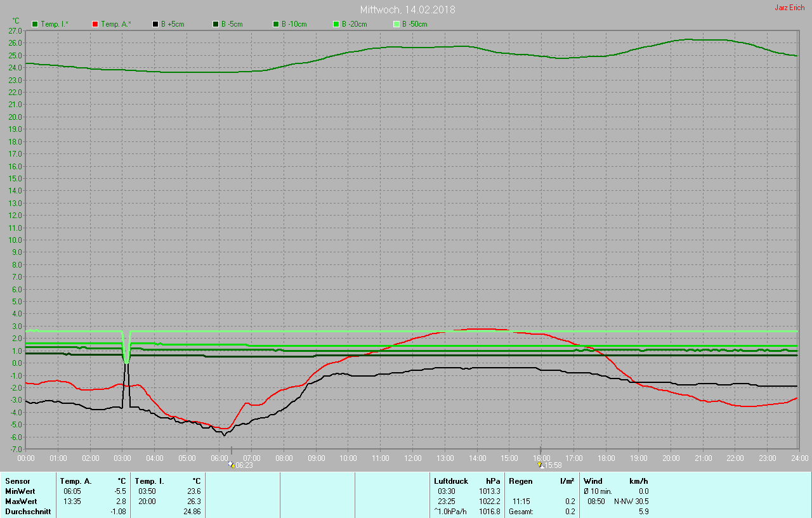Click the Luftdruck column header
This screenshot has height=518, width=812.
[x=451, y=481]
